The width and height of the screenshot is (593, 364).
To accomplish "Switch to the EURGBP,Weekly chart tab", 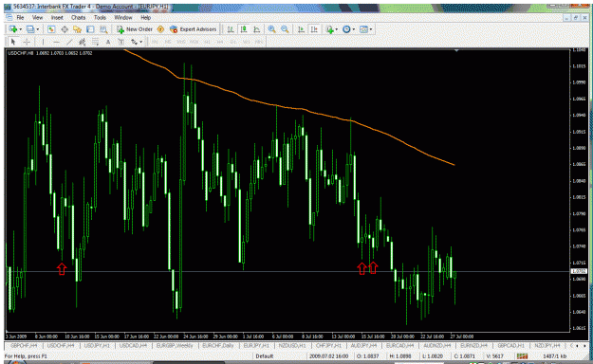I will point(175,345).
